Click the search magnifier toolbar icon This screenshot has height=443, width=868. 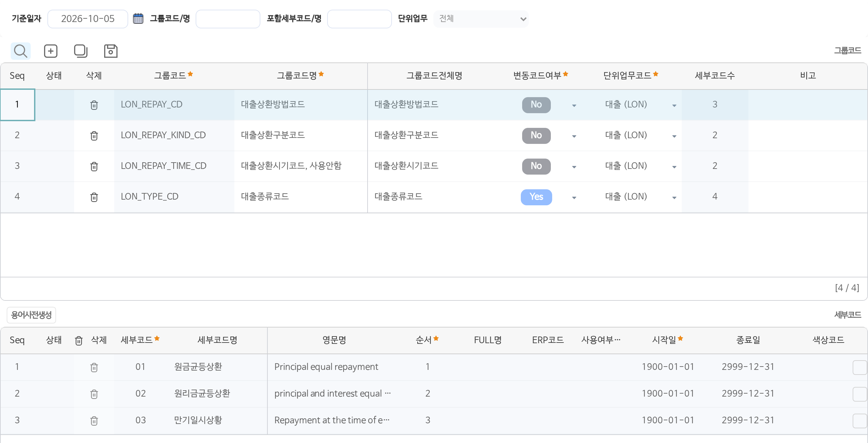pyautogui.click(x=21, y=51)
